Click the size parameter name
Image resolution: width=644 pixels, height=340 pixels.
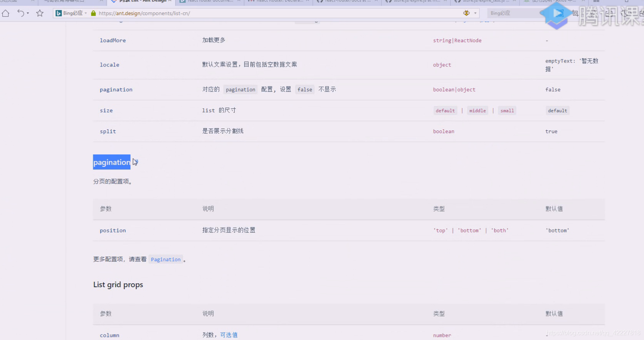(106, 110)
